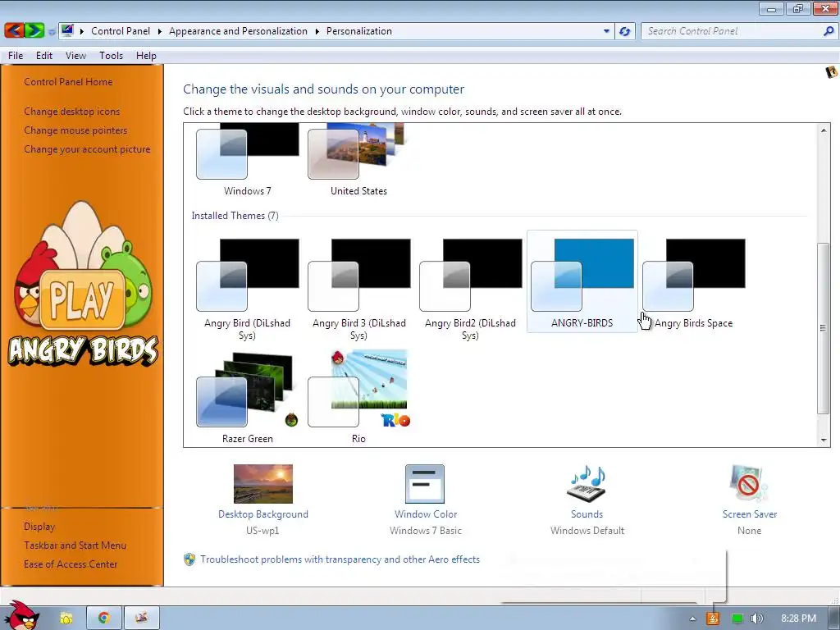Screen dimensions: 840x630
Task: Click the Personalization taskbar button
Action: tap(142, 619)
